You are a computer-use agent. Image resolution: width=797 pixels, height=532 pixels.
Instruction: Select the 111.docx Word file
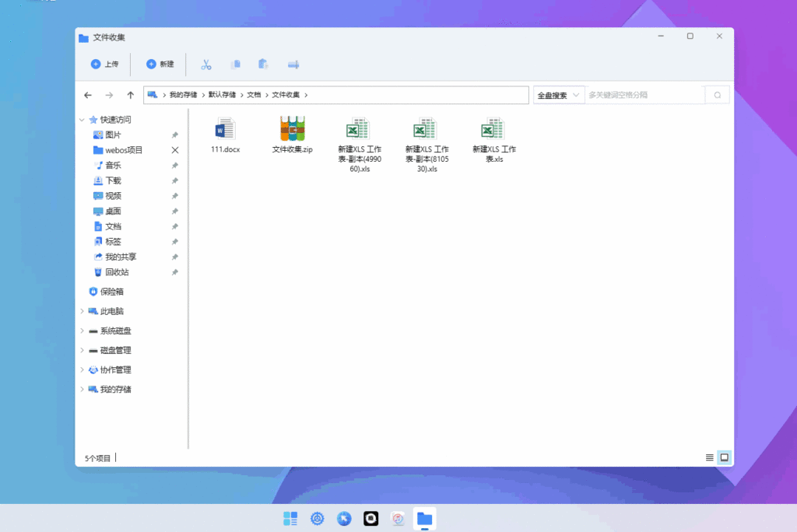point(225,135)
